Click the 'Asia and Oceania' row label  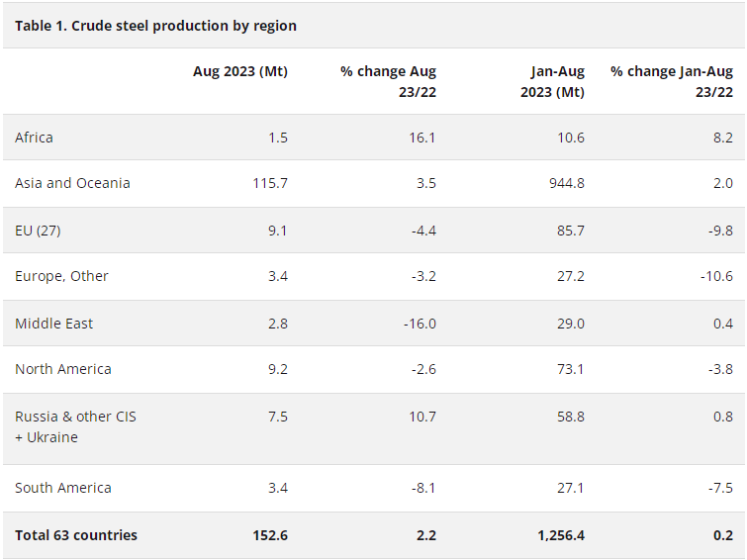point(72,183)
